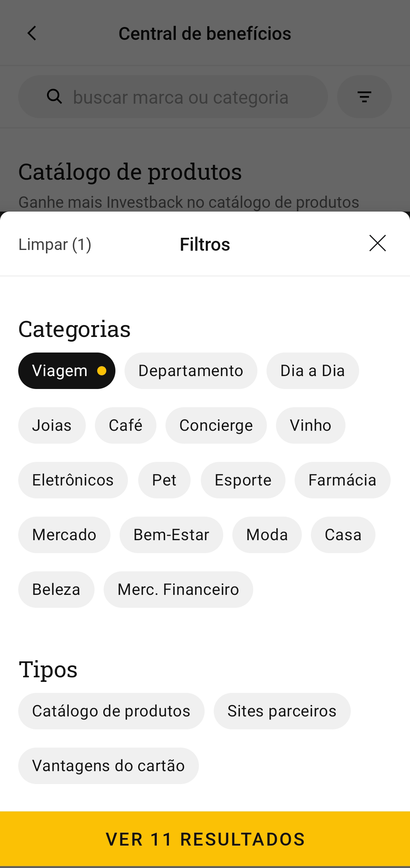Select the Joias category chip
Image resolution: width=410 pixels, height=868 pixels.
52,425
